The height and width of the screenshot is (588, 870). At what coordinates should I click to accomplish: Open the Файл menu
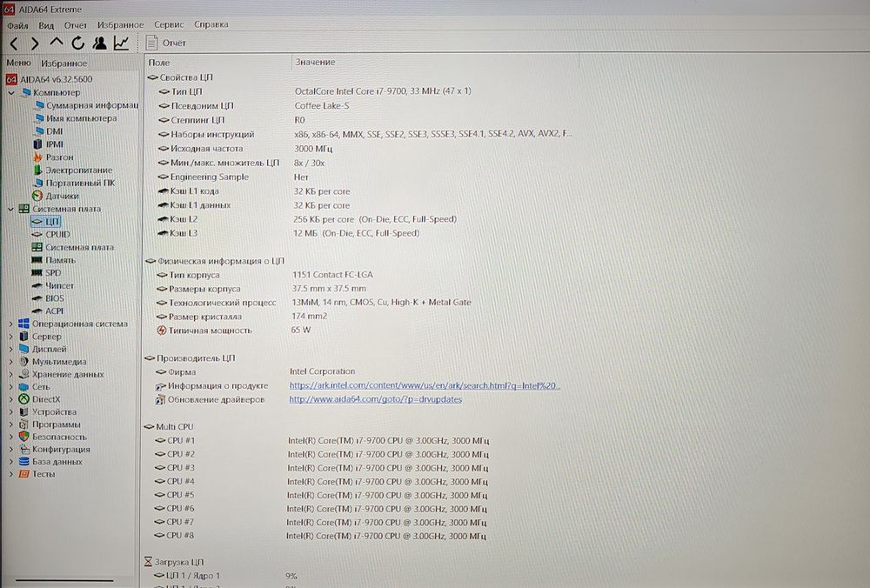click(x=17, y=25)
